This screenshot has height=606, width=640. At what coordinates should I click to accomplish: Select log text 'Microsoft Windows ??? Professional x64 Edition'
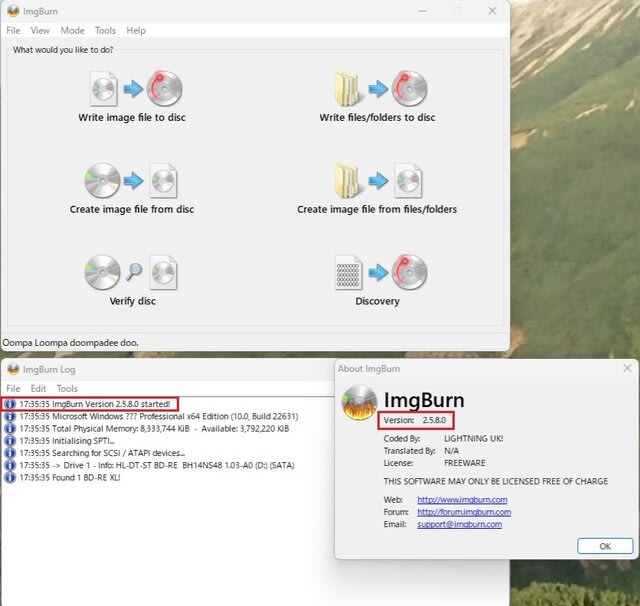tap(140, 416)
